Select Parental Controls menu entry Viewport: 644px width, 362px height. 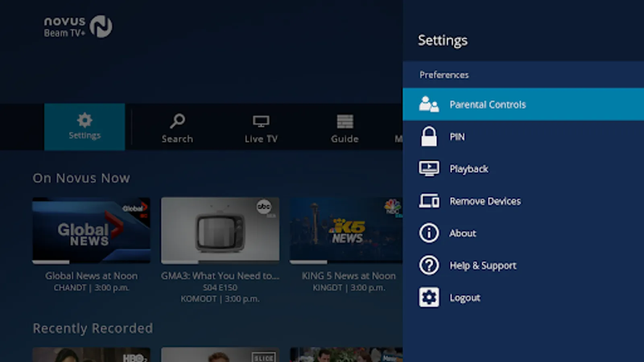point(523,104)
